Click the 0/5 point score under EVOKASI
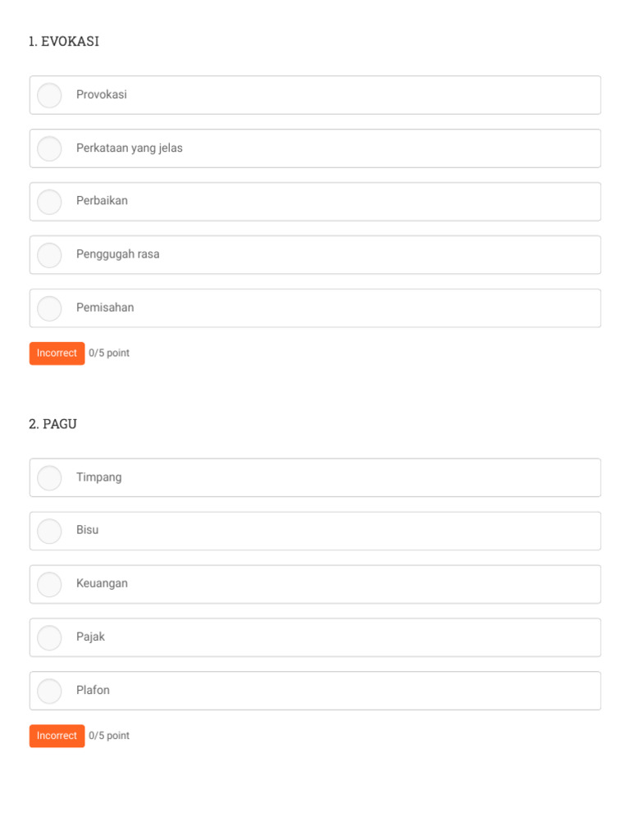The height and width of the screenshot is (840, 630). pos(109,354)
